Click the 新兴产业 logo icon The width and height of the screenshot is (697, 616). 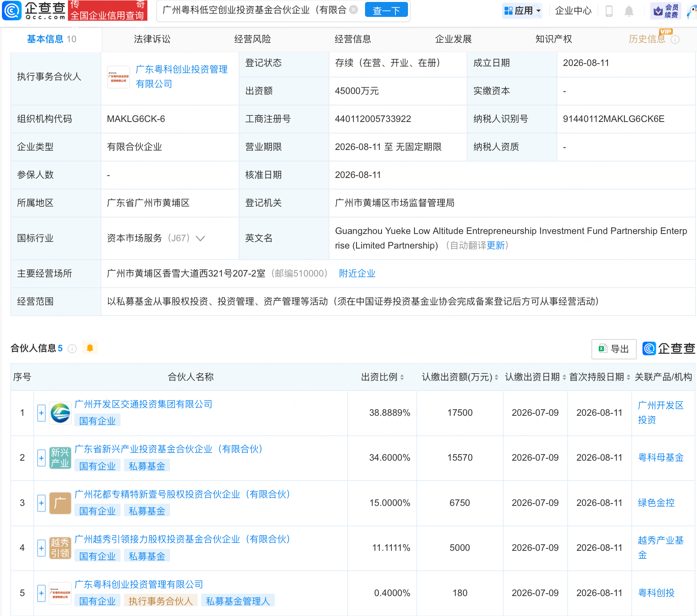tap(60, 458)
